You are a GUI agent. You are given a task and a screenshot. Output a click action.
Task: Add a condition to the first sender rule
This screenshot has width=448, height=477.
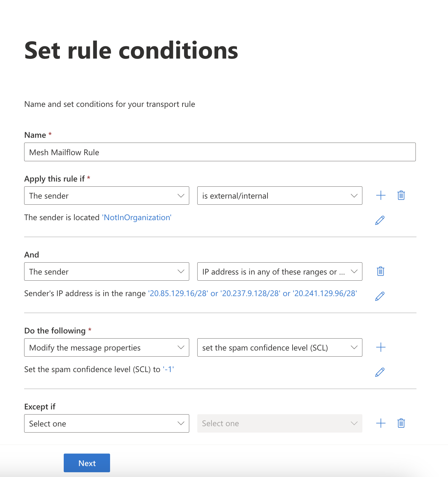pos(381,195)
